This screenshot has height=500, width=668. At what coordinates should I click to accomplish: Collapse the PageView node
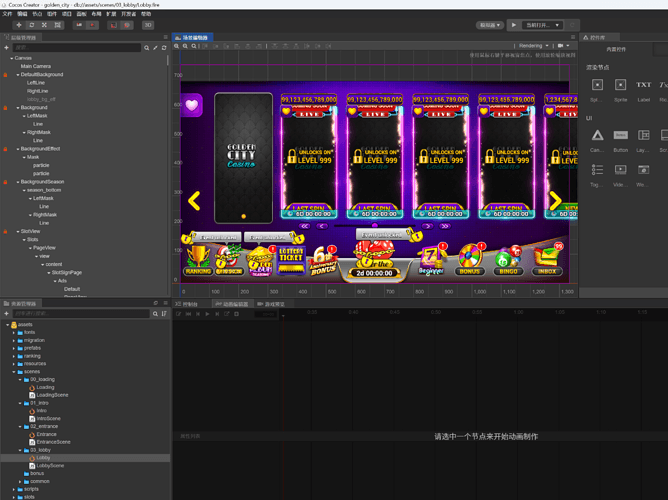pos(30,248)
